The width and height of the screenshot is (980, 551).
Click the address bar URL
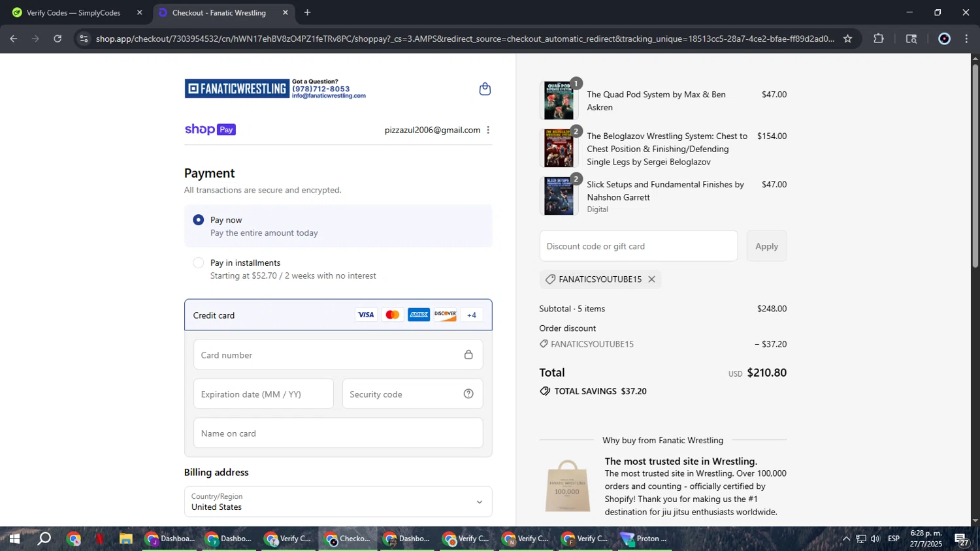[465, 39]
